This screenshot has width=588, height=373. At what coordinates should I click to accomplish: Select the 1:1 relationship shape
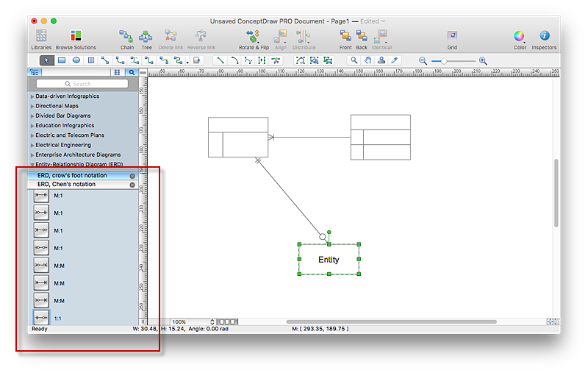pyautogui.click(x=41, y=318)
